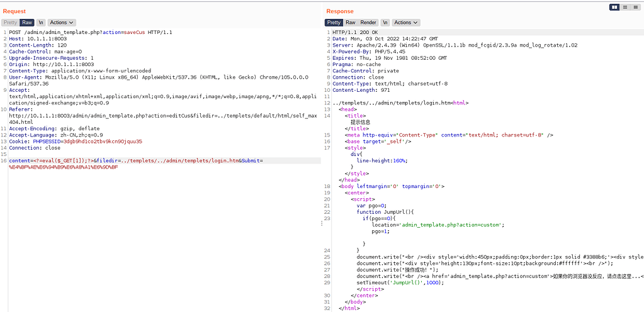This screenshot has width=644, height=312.
Task: Click the X-Powered-By: PHP/5.4.45 header
Action: [x=369, y=52]
